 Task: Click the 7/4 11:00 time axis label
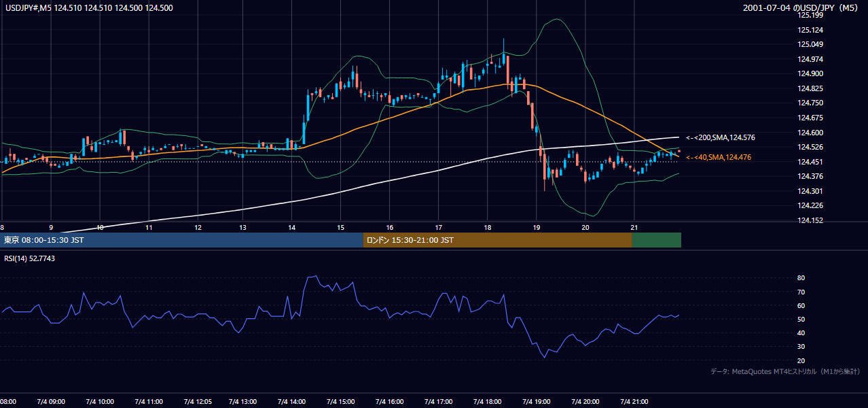coord(148,402)
